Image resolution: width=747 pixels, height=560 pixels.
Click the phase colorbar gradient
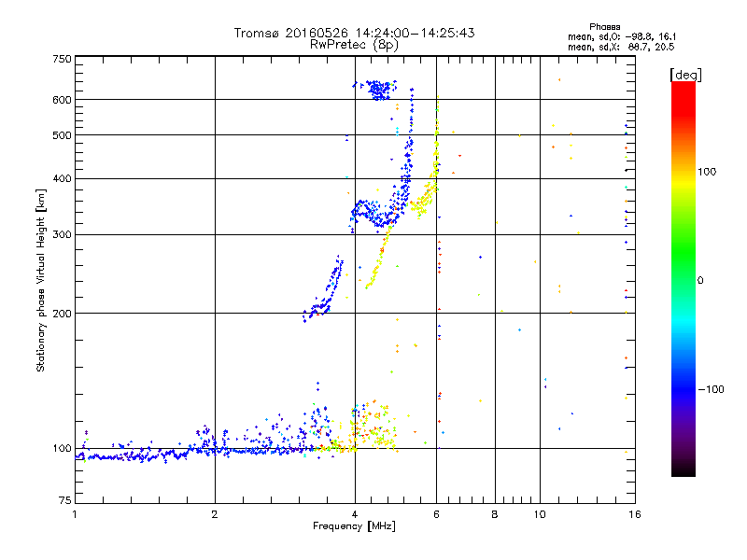684,279
